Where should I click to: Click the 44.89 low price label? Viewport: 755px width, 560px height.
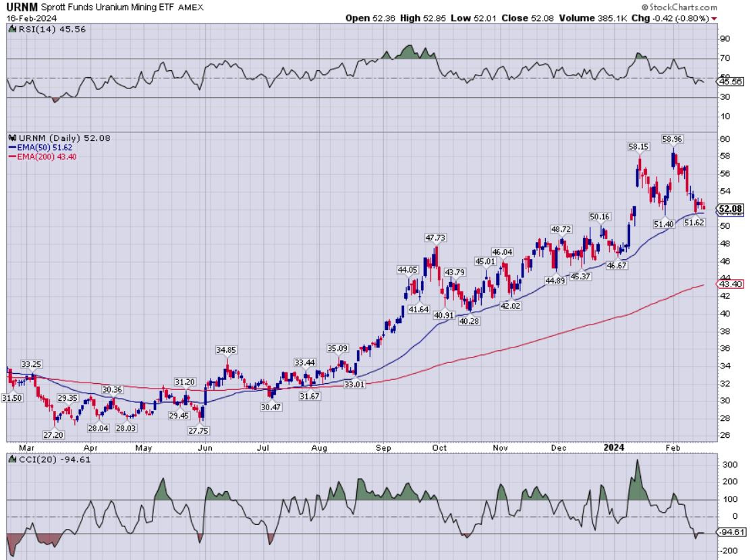555,280
